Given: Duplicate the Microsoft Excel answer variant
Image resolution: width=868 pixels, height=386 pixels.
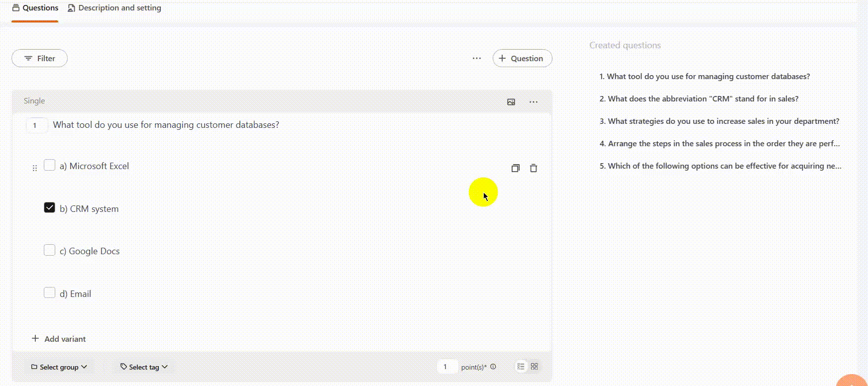Looking at the screenshot, I should click(x=516, y=168).
